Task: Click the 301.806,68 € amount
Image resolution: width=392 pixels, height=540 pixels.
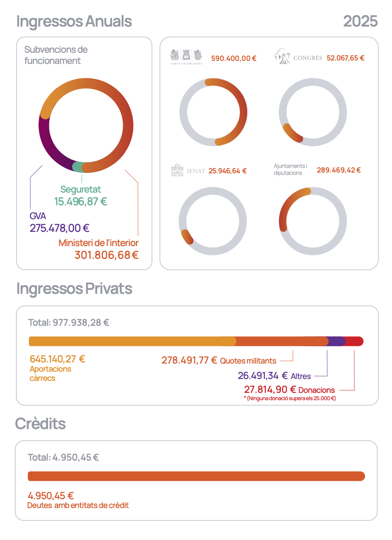Action: point(106,255)
